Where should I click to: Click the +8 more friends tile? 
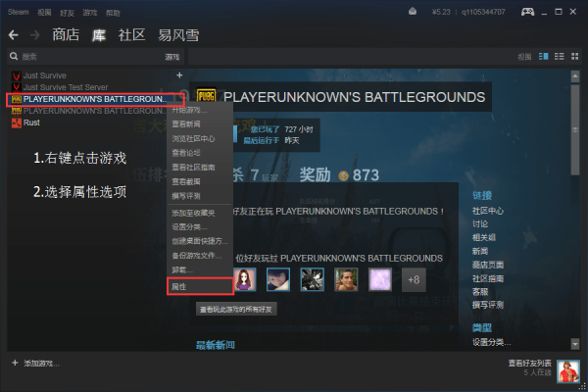point(414,279)
